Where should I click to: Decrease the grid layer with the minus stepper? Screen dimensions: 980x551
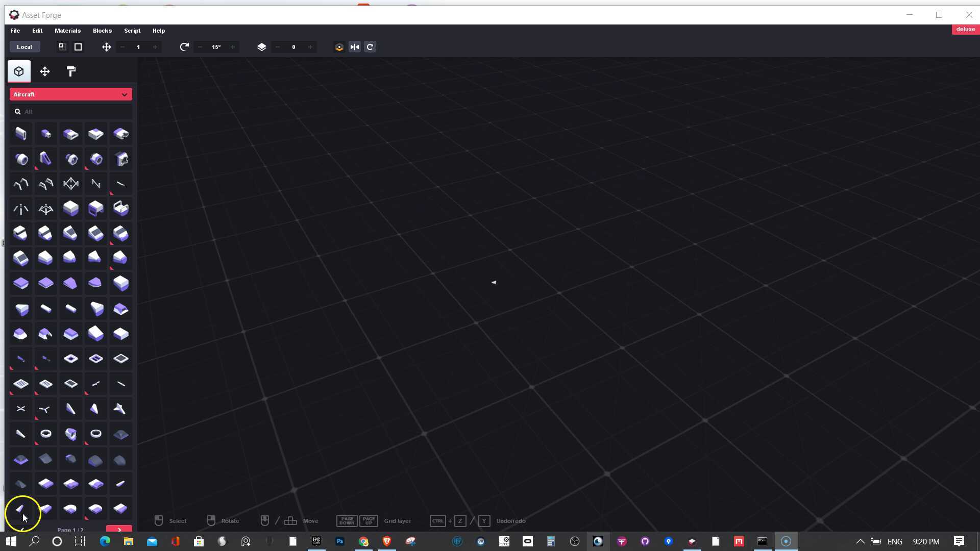(x=277, y=46)
